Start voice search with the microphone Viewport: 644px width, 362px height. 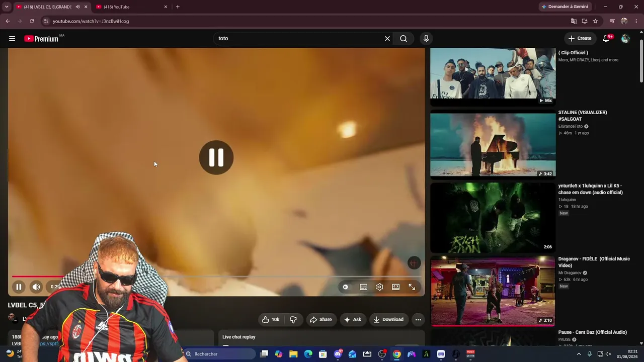point(426,39)
